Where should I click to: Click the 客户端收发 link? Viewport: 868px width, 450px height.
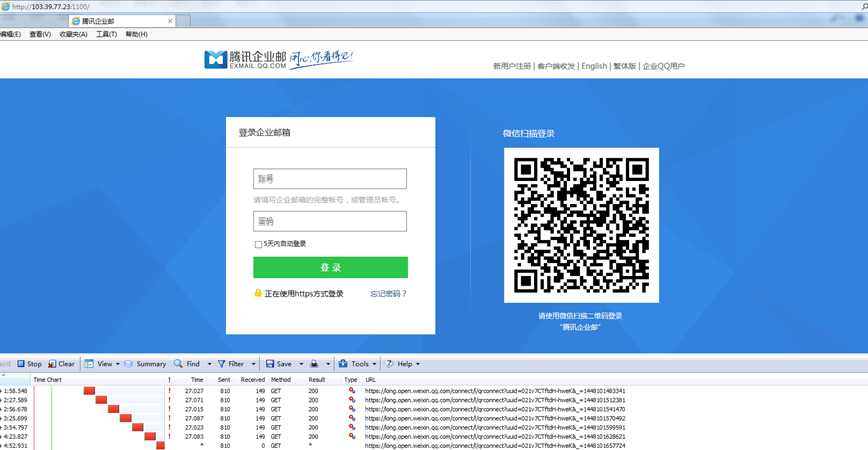click(556, 66)
